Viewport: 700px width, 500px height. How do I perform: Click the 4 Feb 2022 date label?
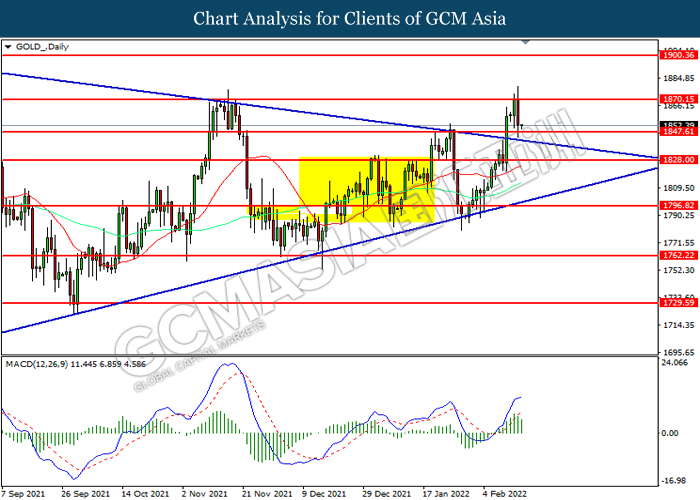(505, 494)
